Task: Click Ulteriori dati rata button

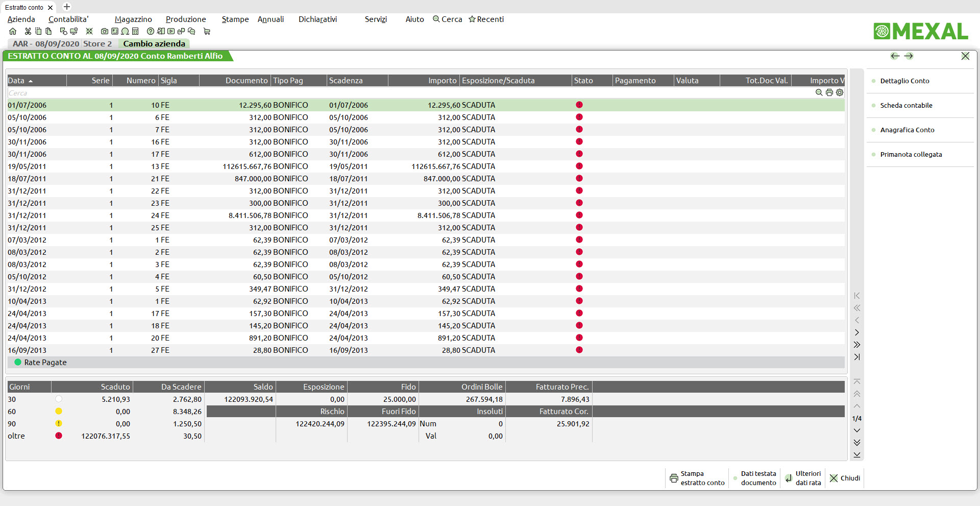Action: point(803,478)
